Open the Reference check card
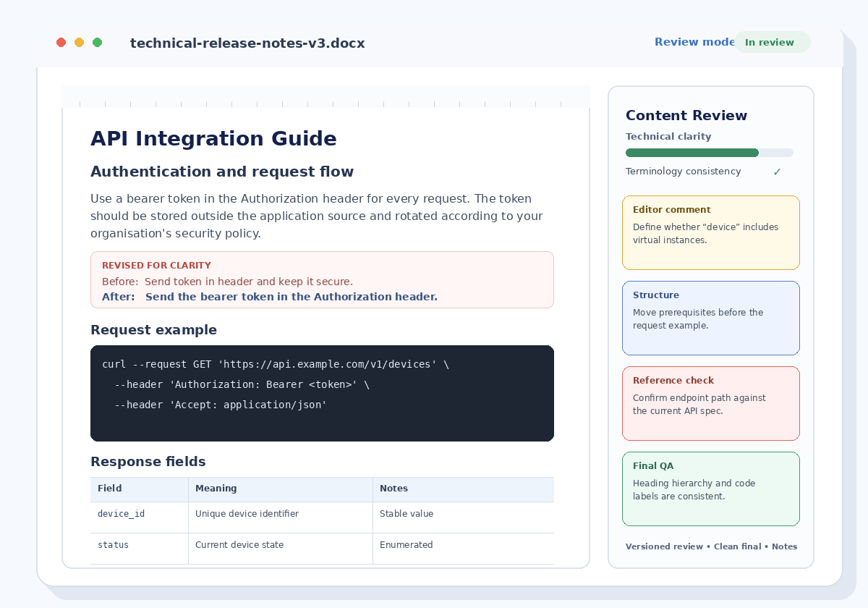 click(x=711, y=403)
